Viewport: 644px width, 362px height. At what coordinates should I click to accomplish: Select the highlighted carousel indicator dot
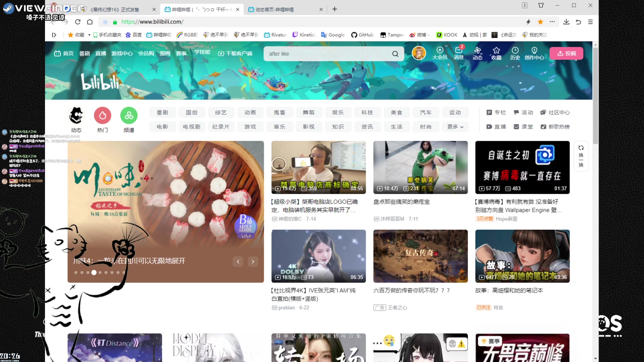pyautogui.click(x=94, y=273)
